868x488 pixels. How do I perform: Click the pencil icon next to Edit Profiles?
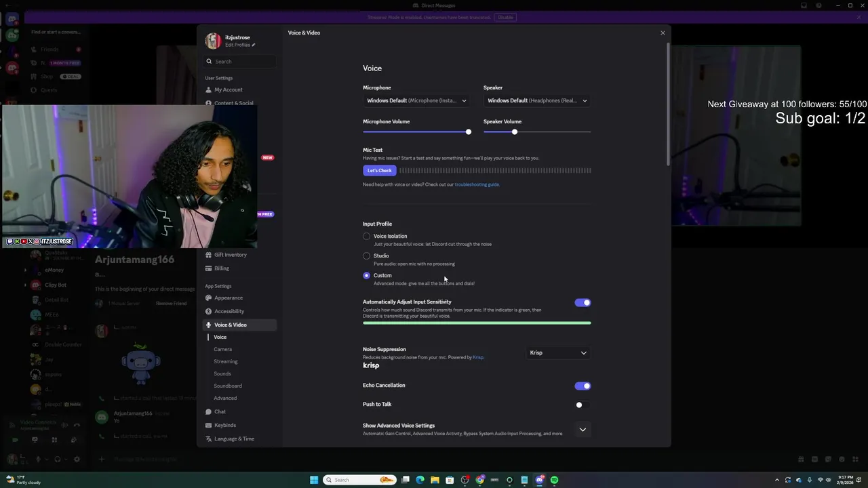click(254, 45)
